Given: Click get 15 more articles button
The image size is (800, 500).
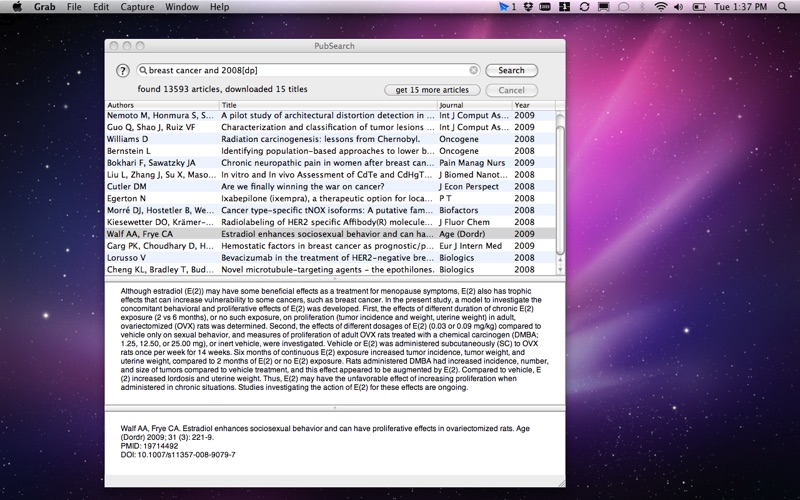Looking at the screenshot, I should click(432, 90).
